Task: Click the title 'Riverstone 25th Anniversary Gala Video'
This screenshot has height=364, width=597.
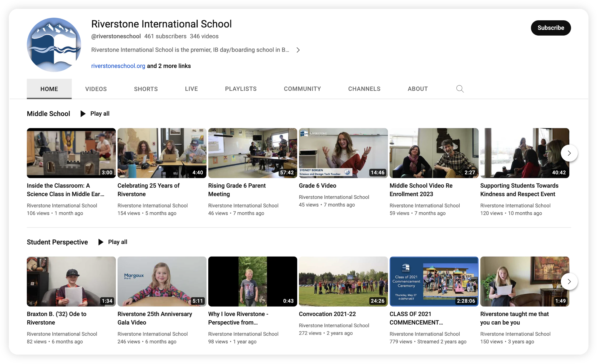Action: (155, 318)
